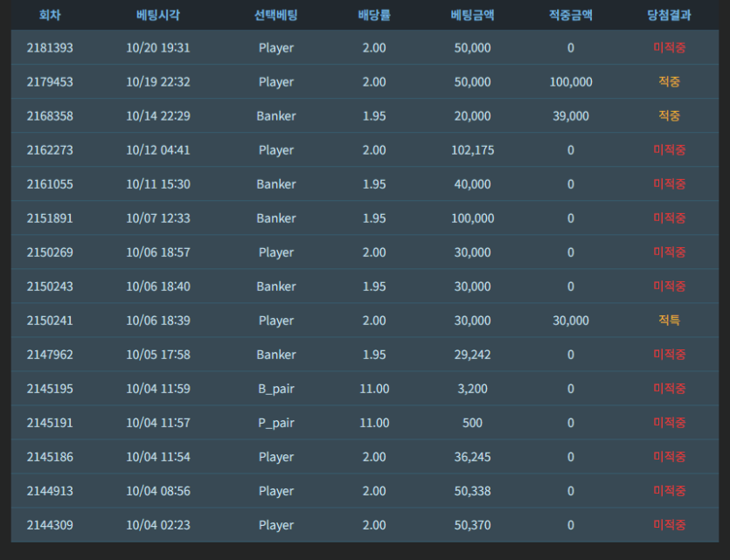Click round number 2168358
The height and width of the screenshot is (560, 730).
50,116
